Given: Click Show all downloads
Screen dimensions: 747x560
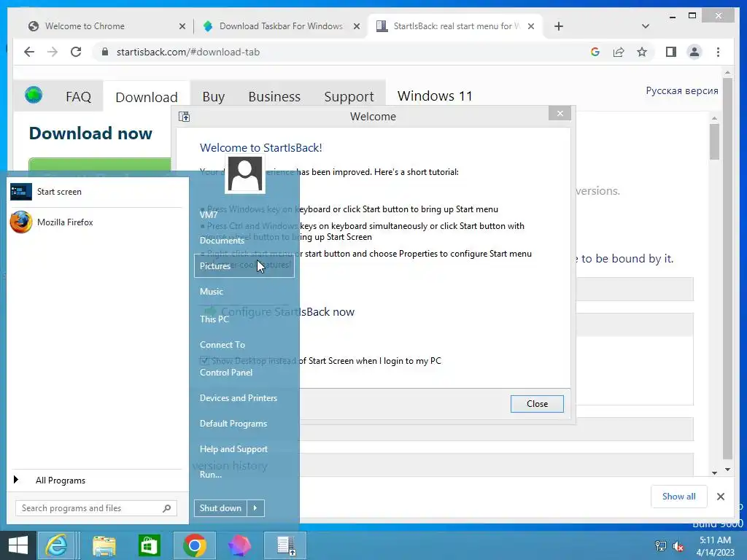Looking at the screenshot, I should point(679,497).
